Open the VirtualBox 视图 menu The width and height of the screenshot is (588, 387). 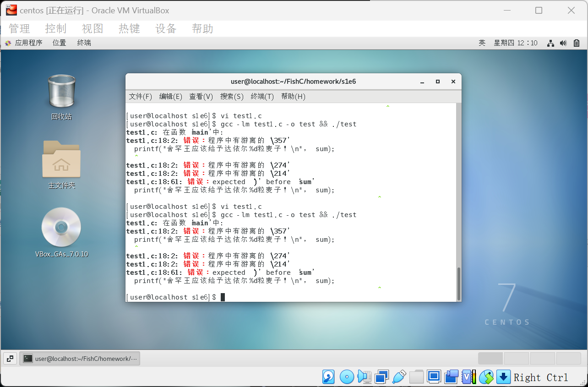[93, 29]
